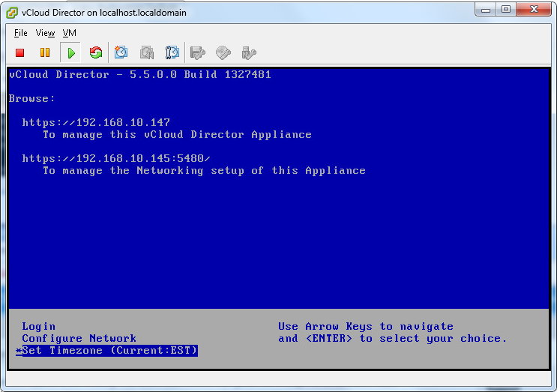Click the vCloud Director window title icon
Image resolution: width=557 pixels, height=392 pixels.
click(13, 12)
